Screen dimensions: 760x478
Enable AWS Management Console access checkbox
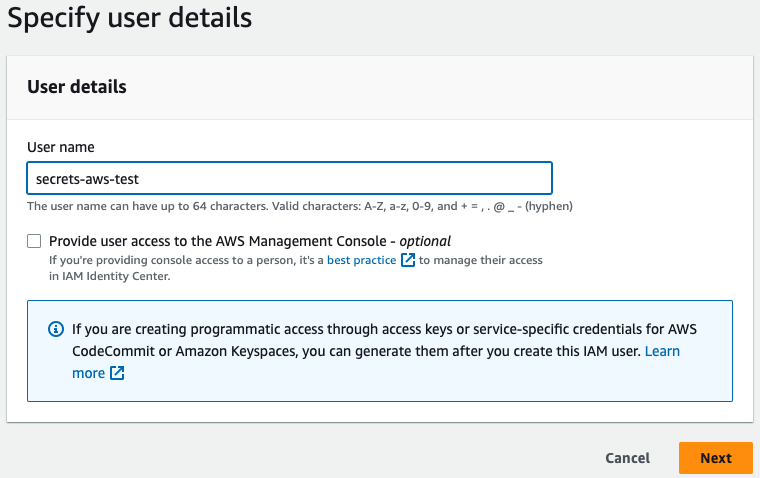35,241
